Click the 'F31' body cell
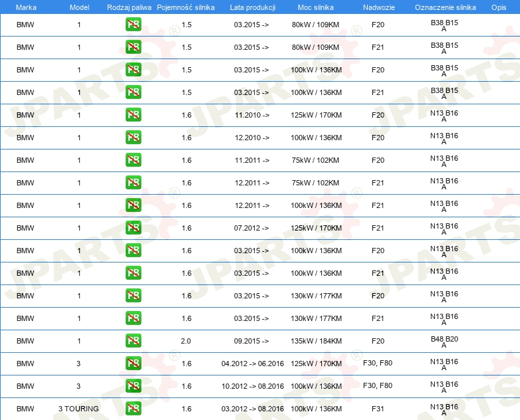Image resolution: width=520 pixels, height=420 pixels. coord(378,409)
